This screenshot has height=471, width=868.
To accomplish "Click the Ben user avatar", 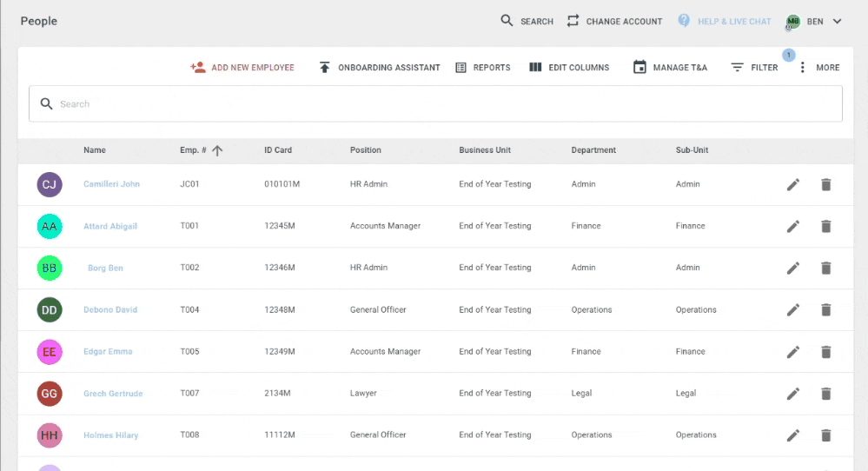I will [793, 22].
